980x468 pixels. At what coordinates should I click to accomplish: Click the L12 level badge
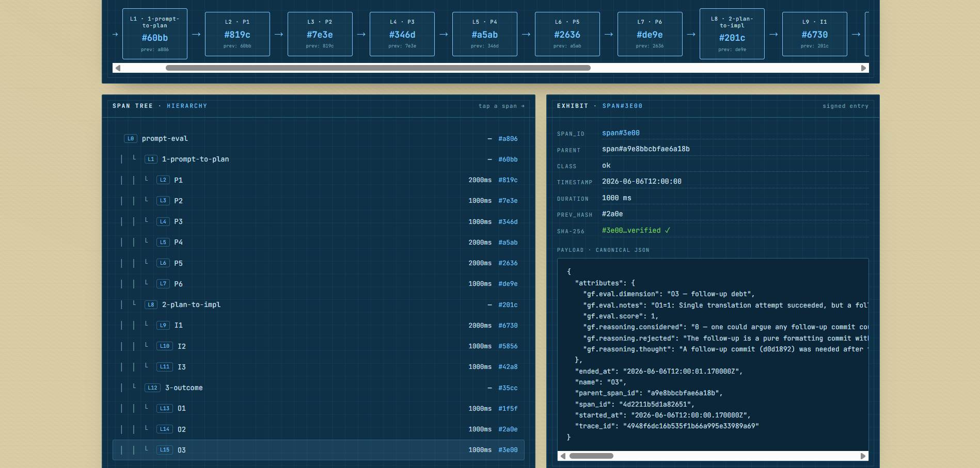pyautogui.click(x=152, y=388)
